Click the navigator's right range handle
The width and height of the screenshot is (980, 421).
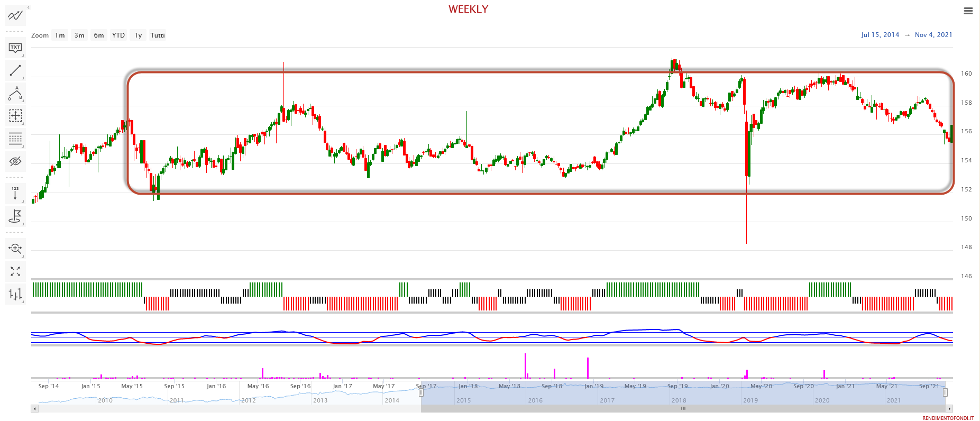[x=945, y=392]
